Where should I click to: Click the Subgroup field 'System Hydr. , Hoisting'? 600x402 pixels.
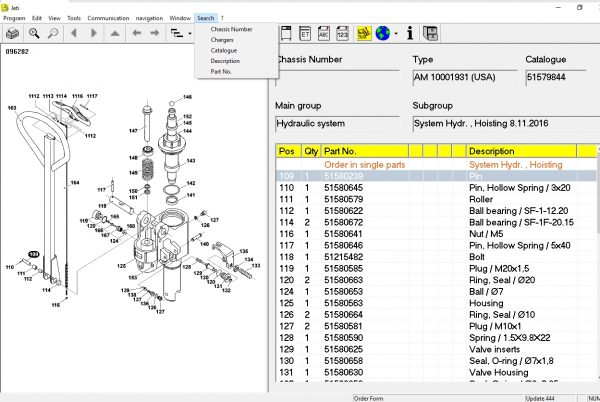tap(506, 124)
